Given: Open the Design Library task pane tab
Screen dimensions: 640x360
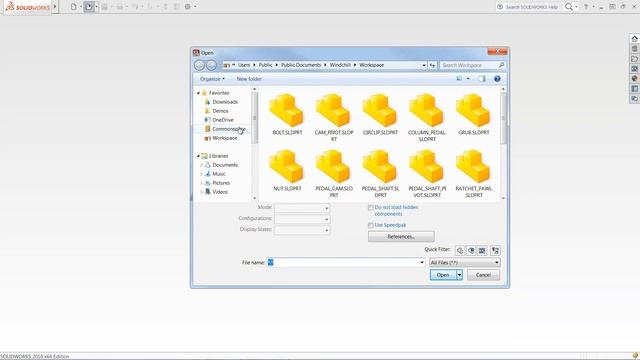Looking at the screenshot, I should (634, 49).
